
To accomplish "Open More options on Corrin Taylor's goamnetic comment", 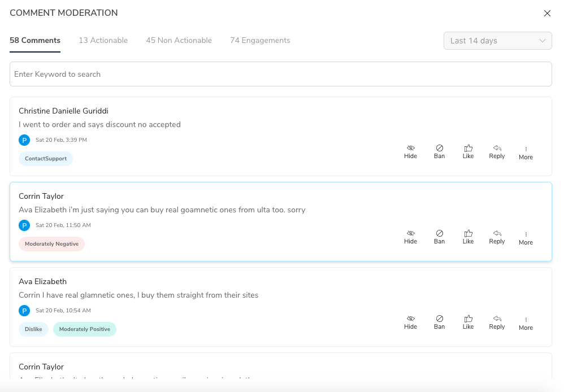I will click(x=526, y=239).
